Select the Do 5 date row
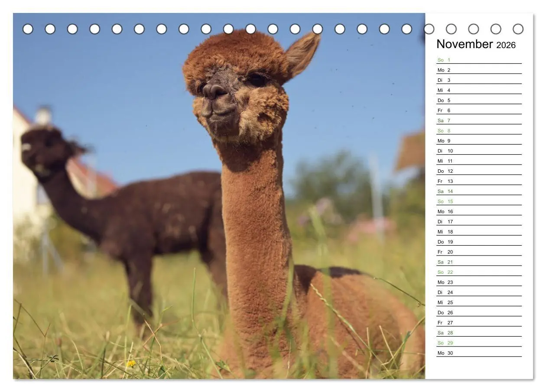This screenshot has height=392, width=546. (x=479, y=100)
